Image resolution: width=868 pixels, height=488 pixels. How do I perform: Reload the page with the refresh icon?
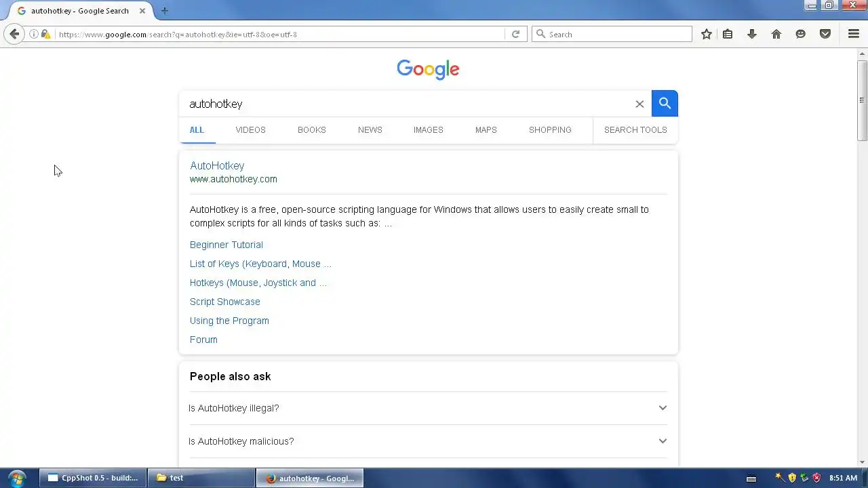515,34
